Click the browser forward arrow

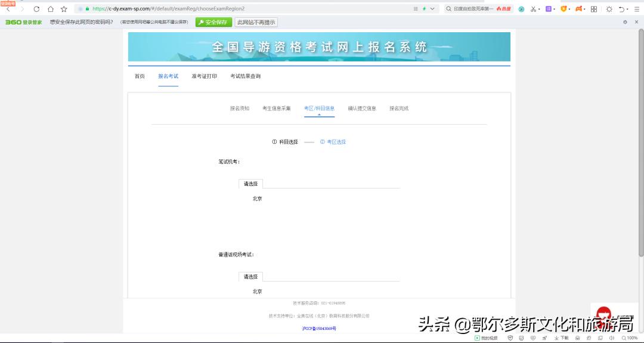tap(22, 9)
